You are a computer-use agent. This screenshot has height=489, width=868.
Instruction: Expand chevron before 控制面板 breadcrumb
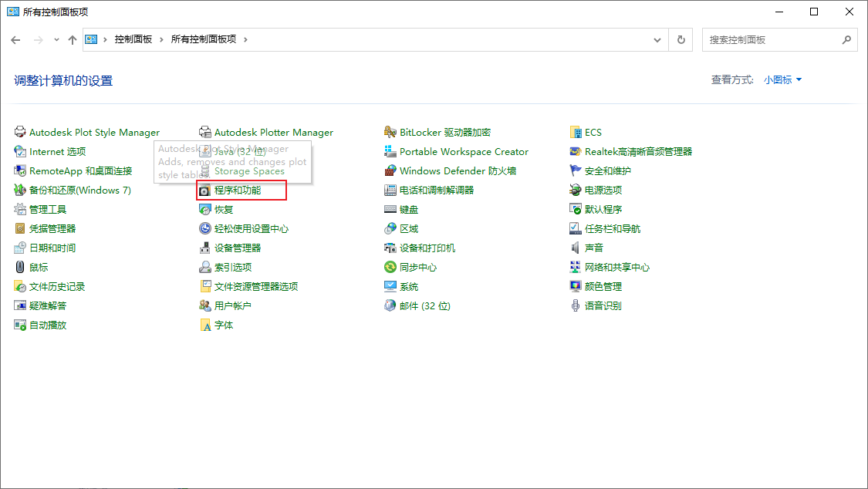click(105, 40)
